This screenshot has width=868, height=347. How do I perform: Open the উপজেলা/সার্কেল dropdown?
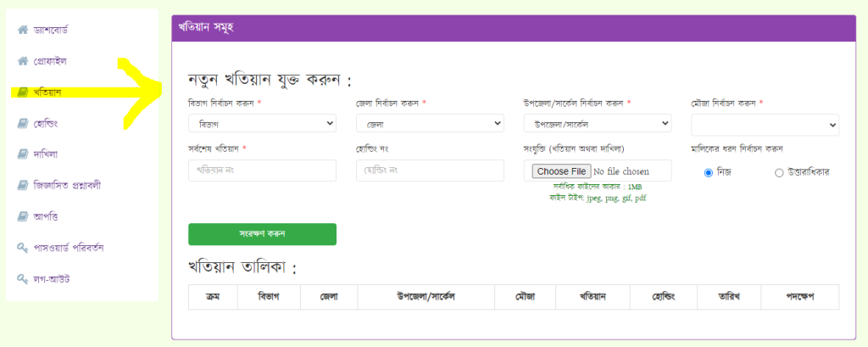[598, 123]
